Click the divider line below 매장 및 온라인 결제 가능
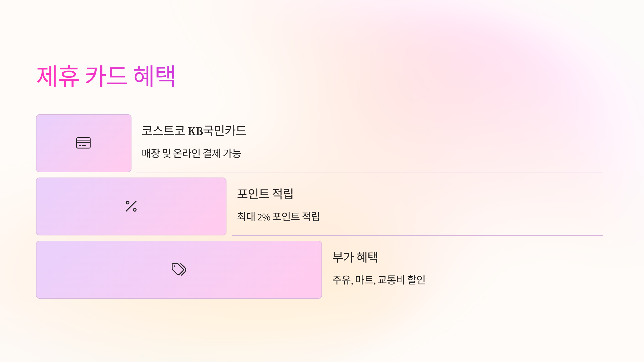The width and height of the screenshot is (644, 362). point(369,172)
